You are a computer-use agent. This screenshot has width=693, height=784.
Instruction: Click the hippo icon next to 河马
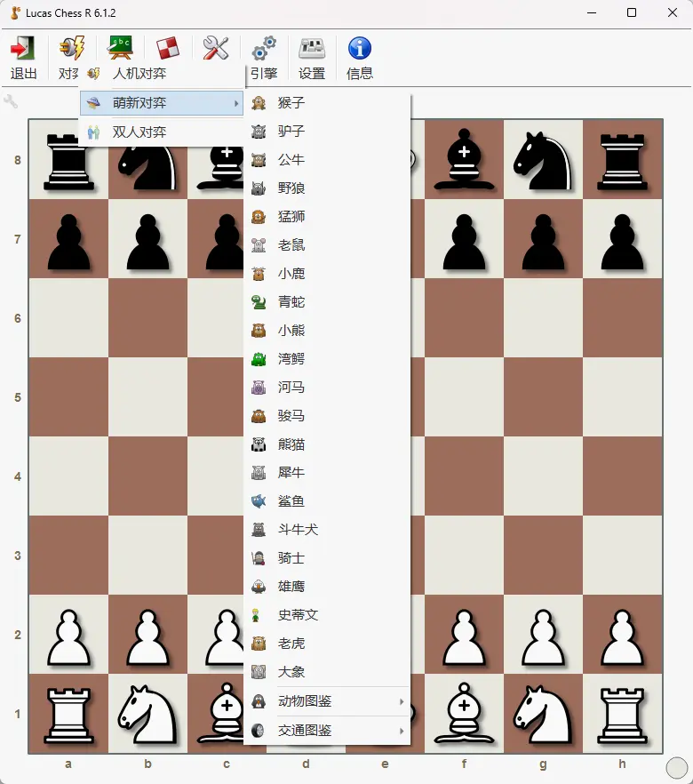(x=259, y=388)
